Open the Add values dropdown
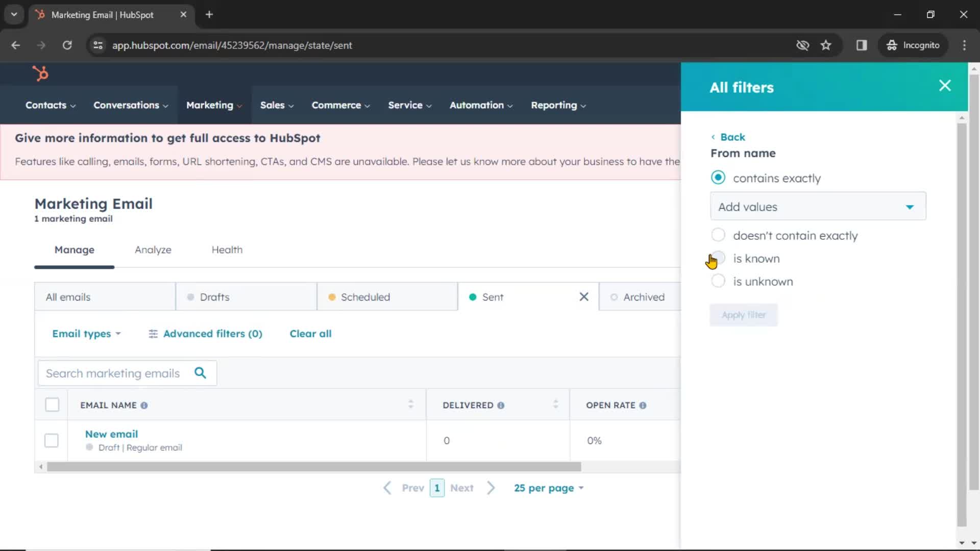 click(x=818, y=207)
